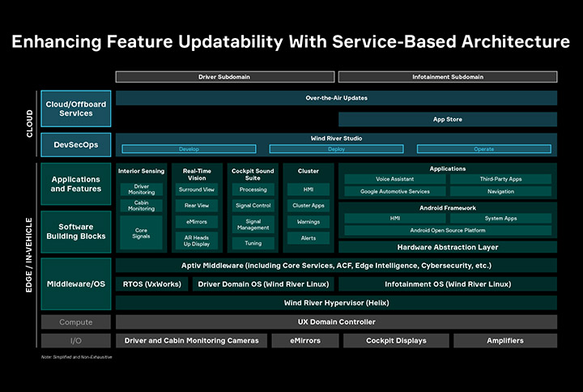Select the Android Open Source Platform box
Screen dimensions: 583x392
click(448, 231)
